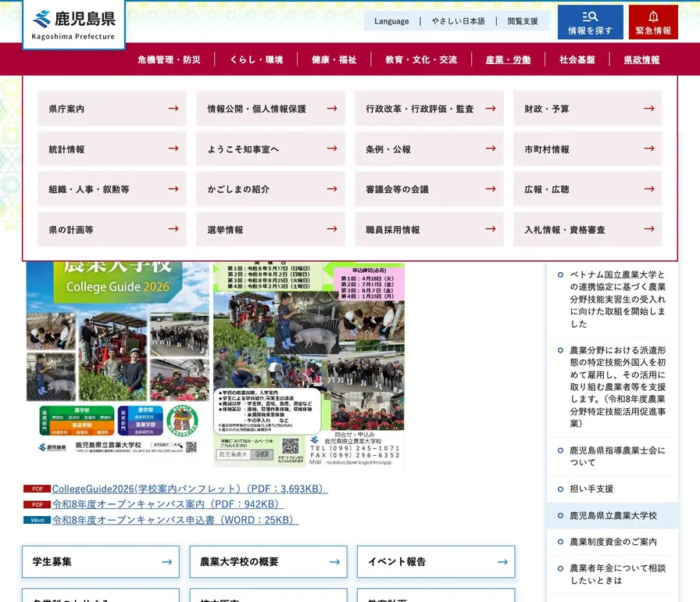Open 農業者年金について相談したいときは link
700x602 pixels.
pyautogui.click(x=617, y=575)
